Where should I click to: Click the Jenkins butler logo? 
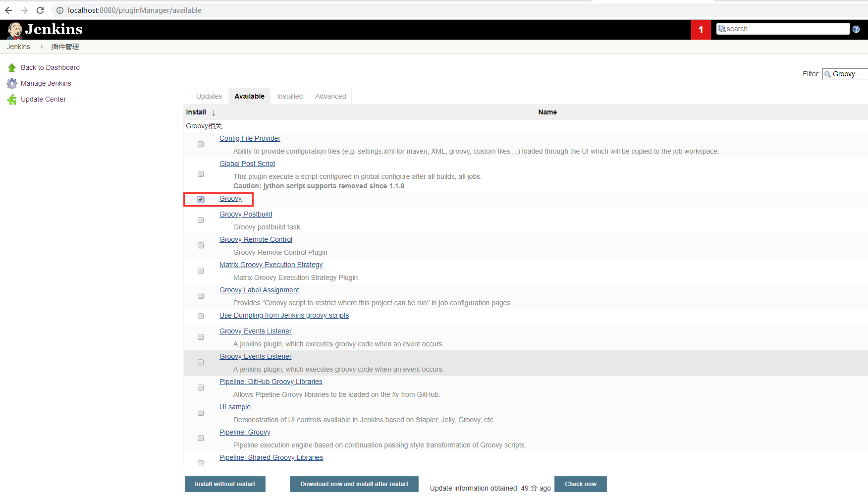click(15, 30)
